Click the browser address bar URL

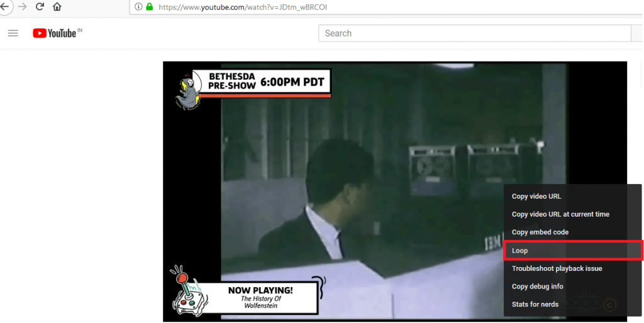tap(243, 7)
